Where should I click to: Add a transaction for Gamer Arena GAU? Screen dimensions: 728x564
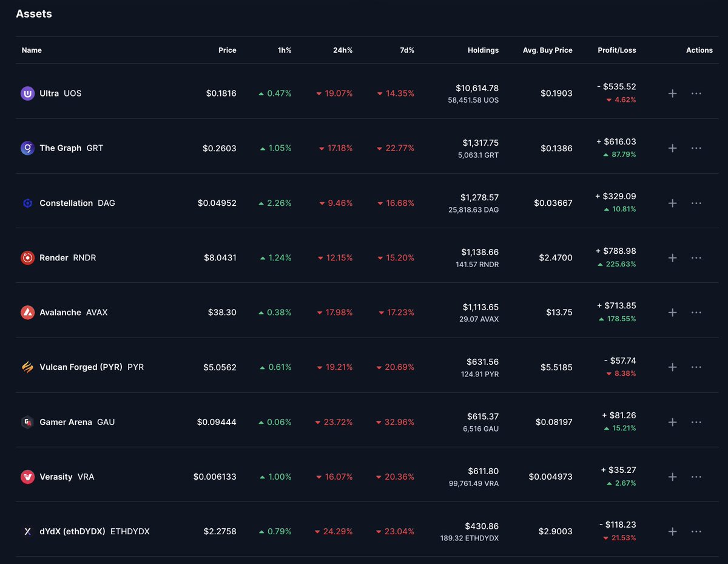672,422
